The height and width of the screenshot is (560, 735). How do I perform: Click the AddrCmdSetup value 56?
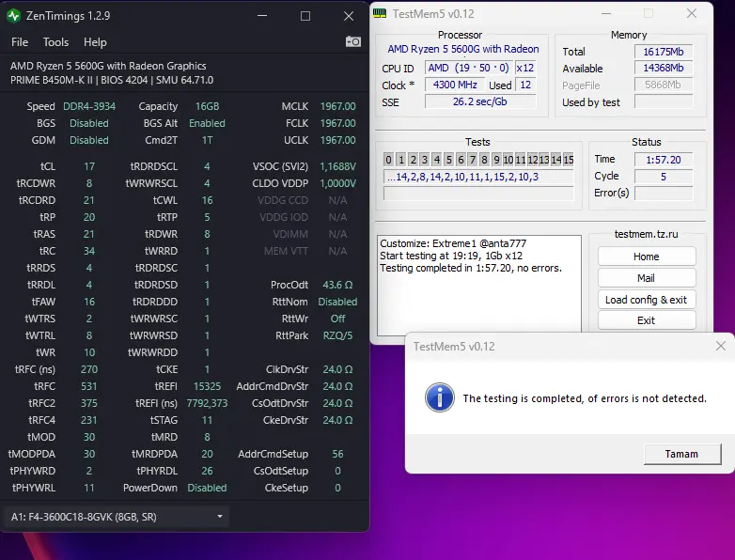point(337,454)
